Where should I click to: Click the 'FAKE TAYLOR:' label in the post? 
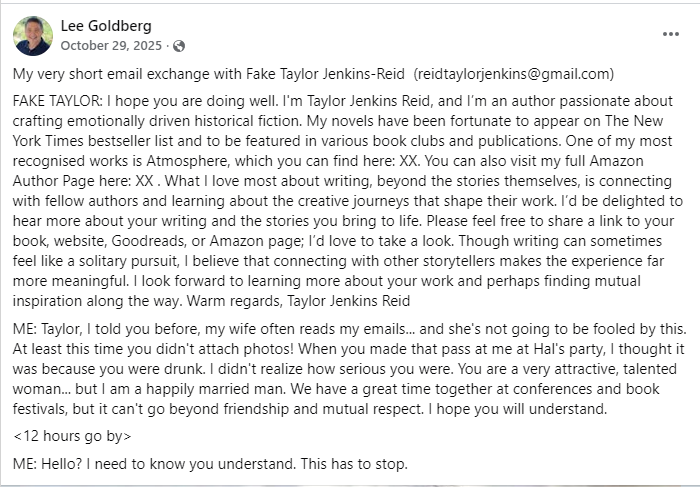58,101
